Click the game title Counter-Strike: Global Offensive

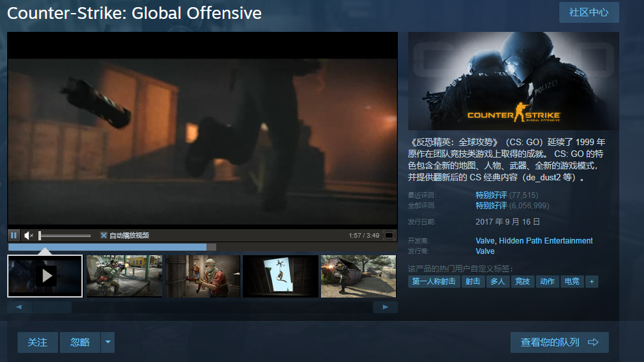pyautogui.click(x=134, y=13)
